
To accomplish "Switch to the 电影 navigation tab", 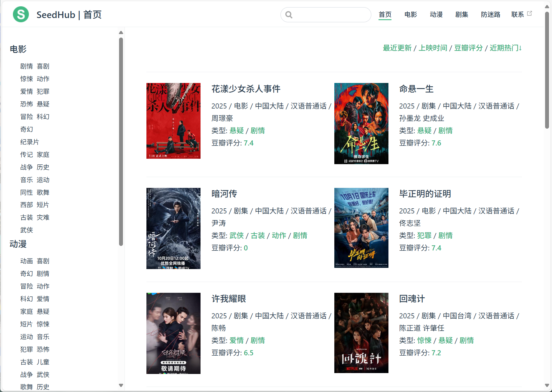I will [x=410, y=14].
